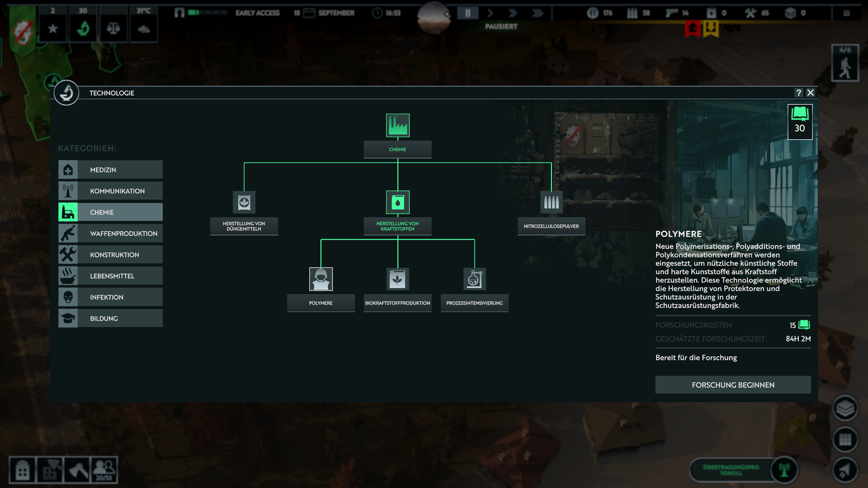Click the Polymere technology node icon
The width and height of the screenshot is (868, 488).
click(x=321, y=279)
